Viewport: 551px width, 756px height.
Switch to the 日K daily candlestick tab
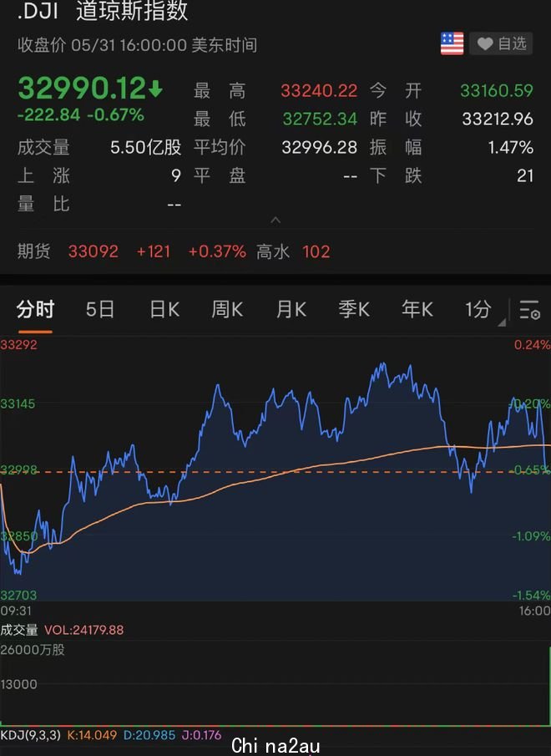pos(164,309)
